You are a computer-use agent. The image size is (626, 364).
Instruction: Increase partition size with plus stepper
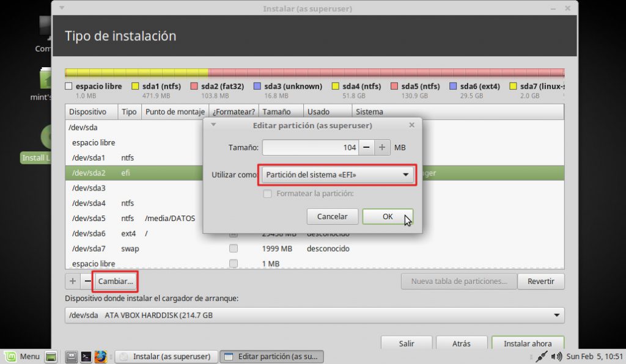[x=382, y=148]
